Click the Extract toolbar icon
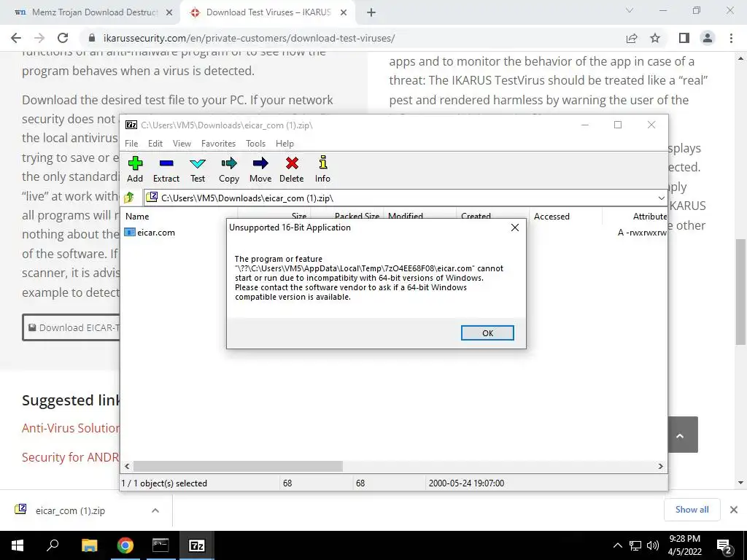Image resolution: width=747 pixels, height=560 pixels. [x=166, y=169]
